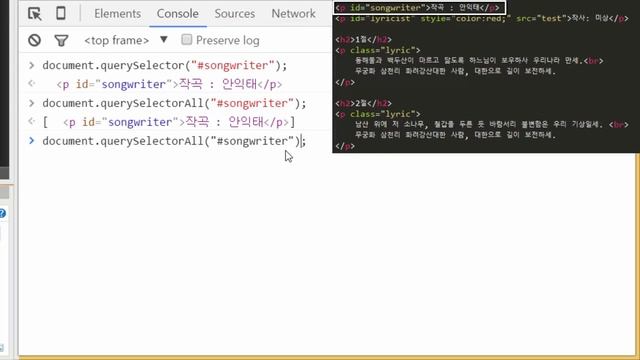Viewport: 640px width, 360px height.
Task: Click the h2 2절 heading line
Action: click(x=363, y=103)
